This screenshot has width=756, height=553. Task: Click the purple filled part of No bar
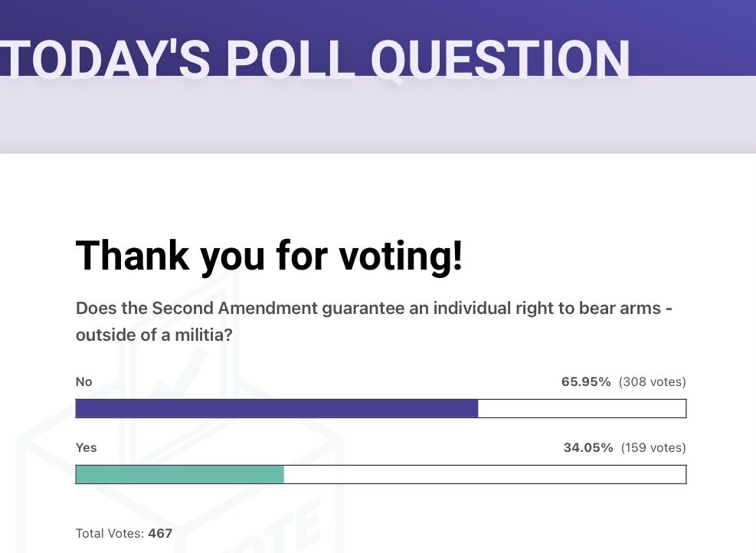tap(276, 409)
